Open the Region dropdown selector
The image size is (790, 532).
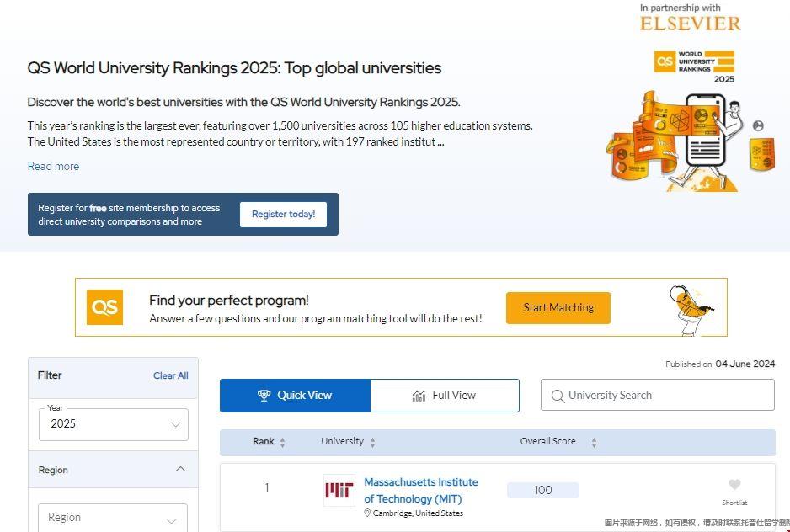pos(113,517)
